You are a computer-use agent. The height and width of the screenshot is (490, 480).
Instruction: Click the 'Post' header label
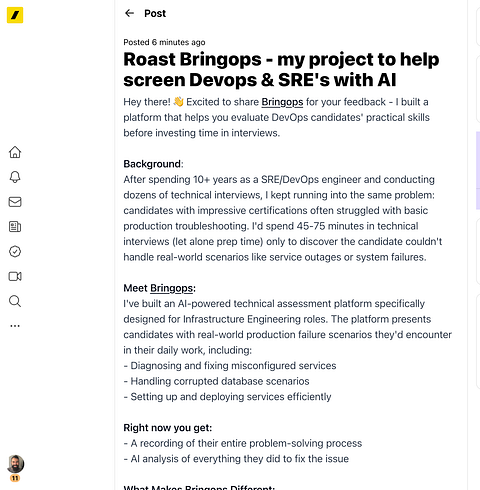coord(155,13)
